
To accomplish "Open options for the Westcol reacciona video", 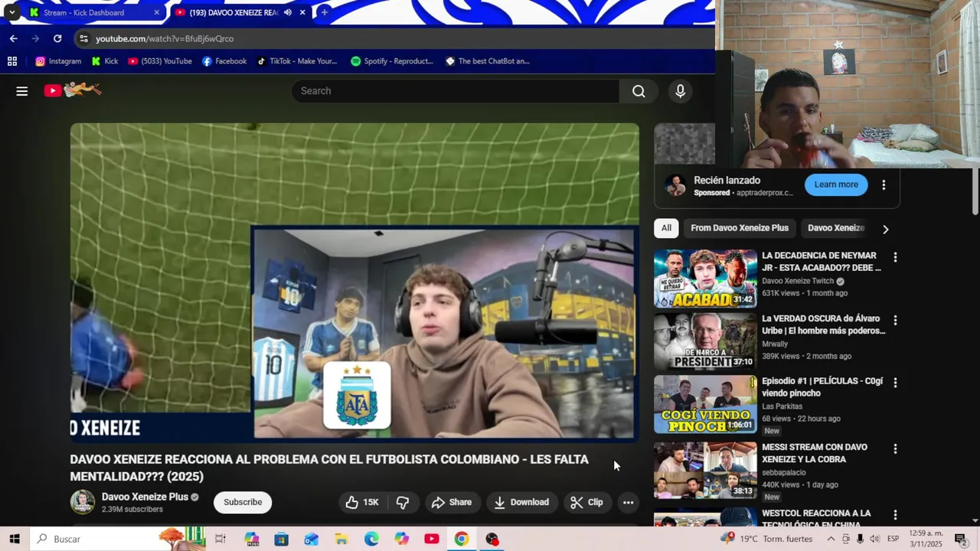I will pos(895,515).
